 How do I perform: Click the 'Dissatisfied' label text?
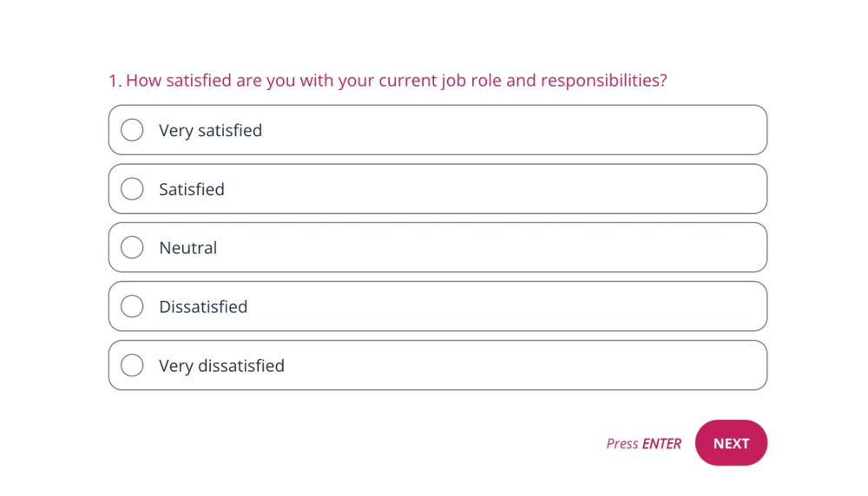[x=203, y=306]
